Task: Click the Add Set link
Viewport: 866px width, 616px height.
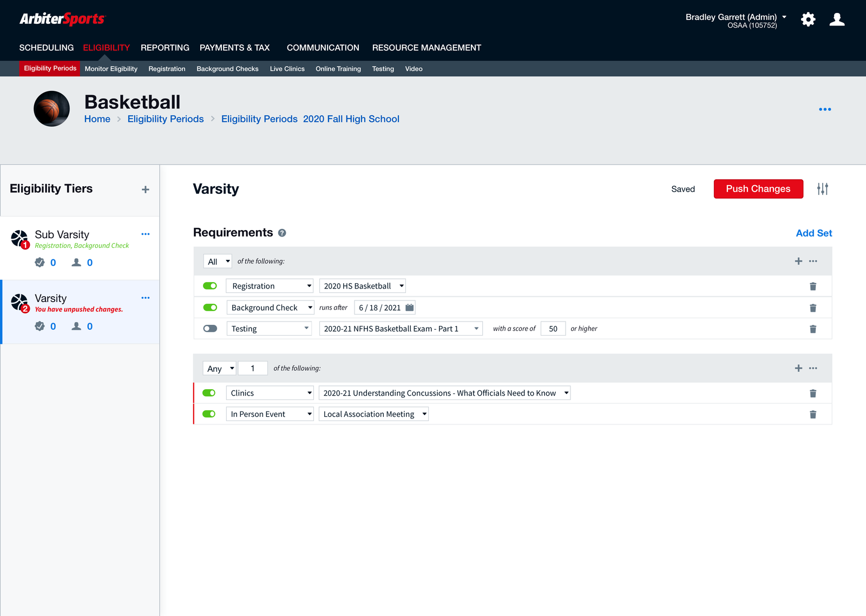Action: 814,233
